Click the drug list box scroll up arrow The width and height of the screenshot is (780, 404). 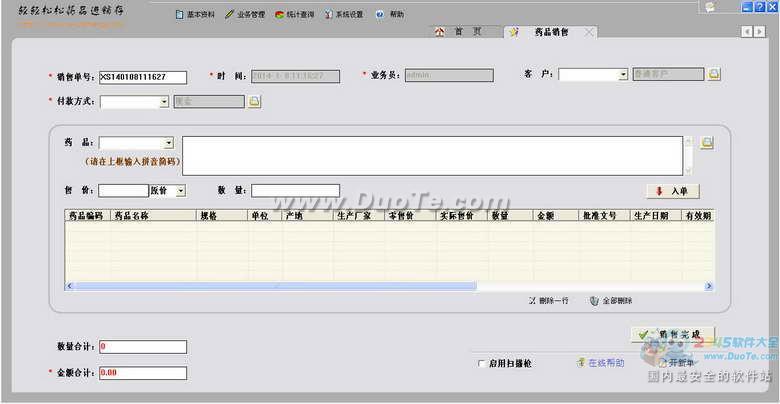(x=688, y=141)
